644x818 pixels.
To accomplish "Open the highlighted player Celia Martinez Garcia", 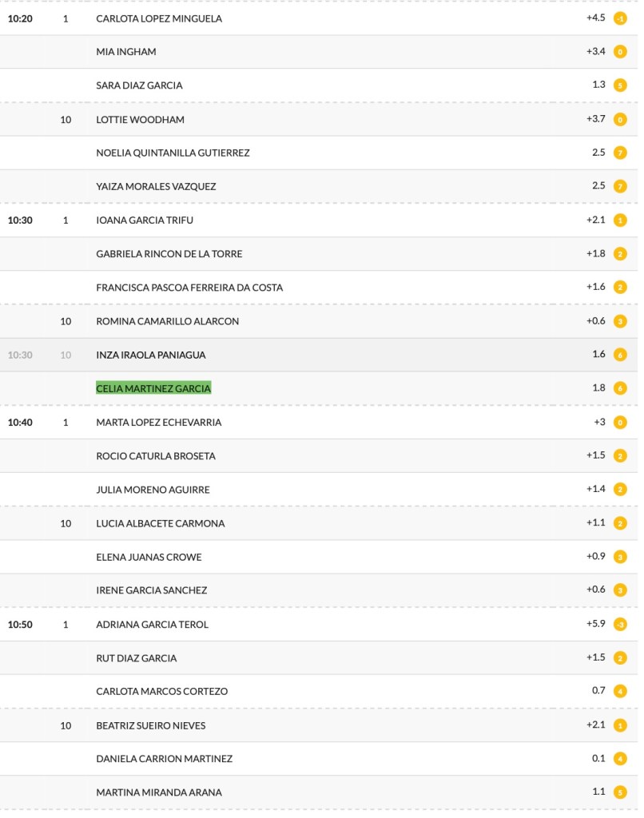I will [153, 388].
